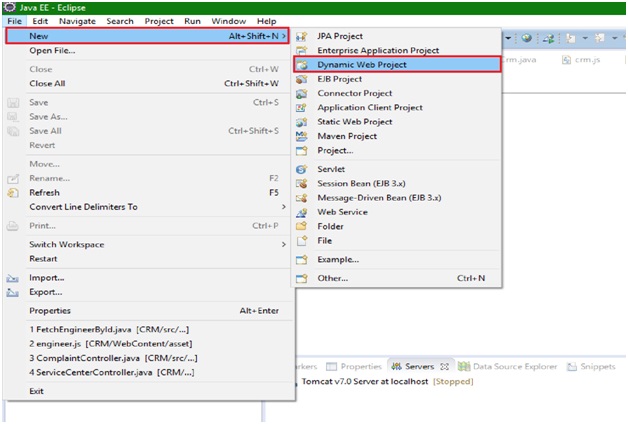Click the Dynamic Web Project icon
The image size is (628, 424).
(x=302, y=65)
